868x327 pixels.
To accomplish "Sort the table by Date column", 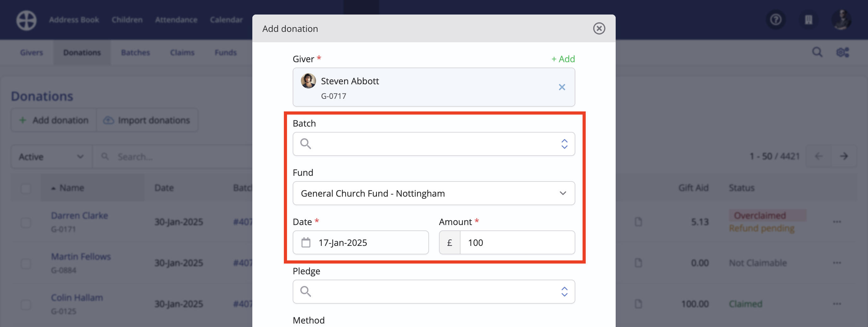I will (164, 188).
